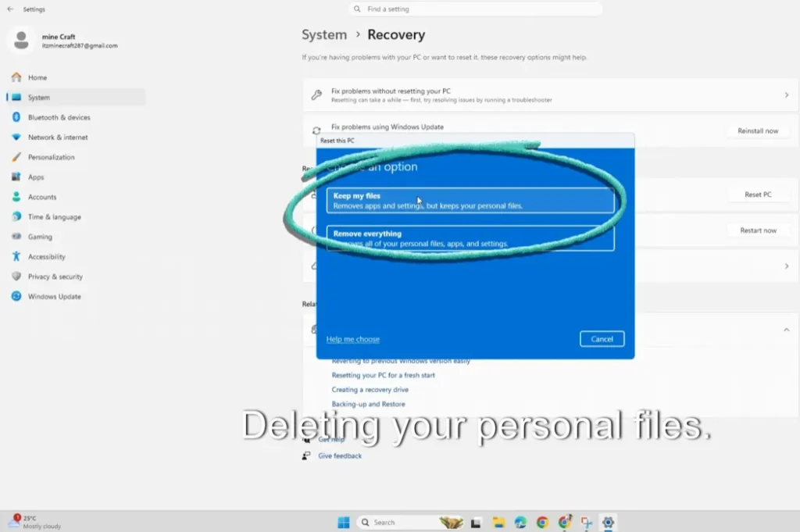
Task: Click the Bluetooth & devices icon
Action: (x=16, y=117)
